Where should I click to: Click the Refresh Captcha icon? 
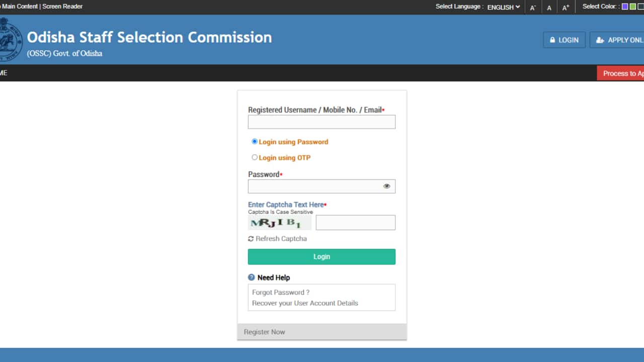[x=251, y=239]
